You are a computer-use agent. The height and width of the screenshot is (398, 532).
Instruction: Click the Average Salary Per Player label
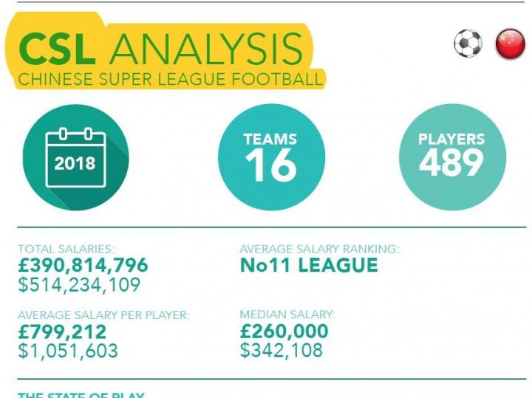(x=103, y=315)
